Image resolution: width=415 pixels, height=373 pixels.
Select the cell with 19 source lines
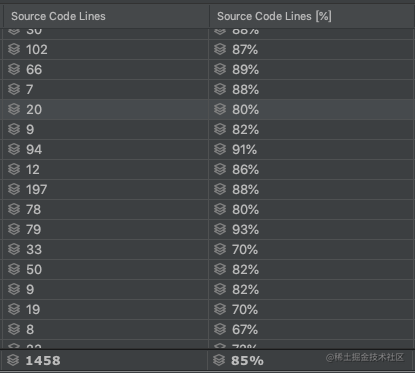(x=106, y=309)
